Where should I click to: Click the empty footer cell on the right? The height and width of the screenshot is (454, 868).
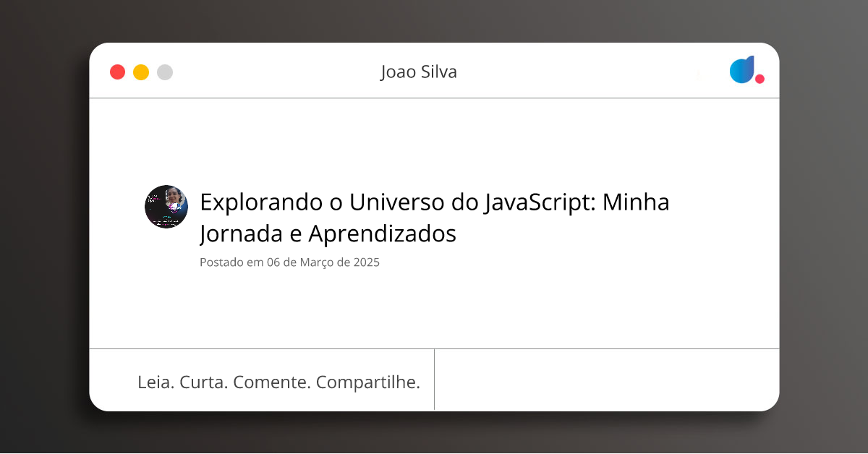click(606, 380)
